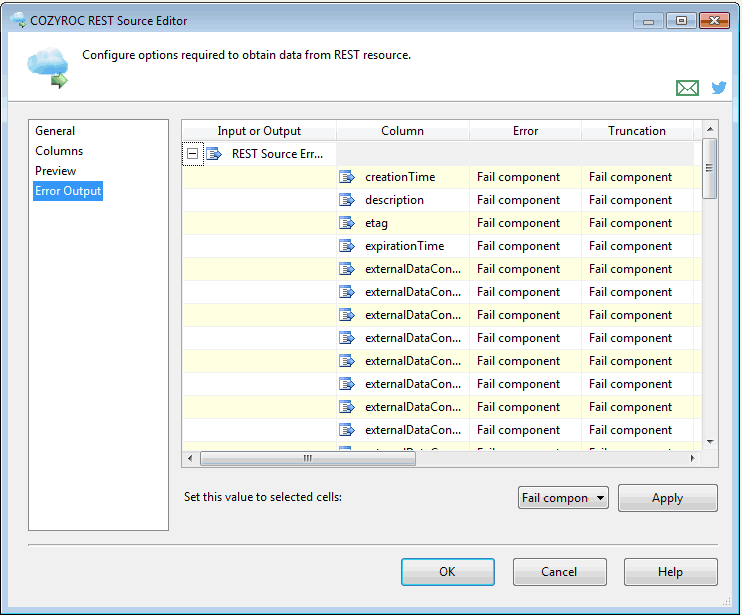This screenshot has height=615, width=742.
Task: Click the creationTime column name
Action: point(400,177)
